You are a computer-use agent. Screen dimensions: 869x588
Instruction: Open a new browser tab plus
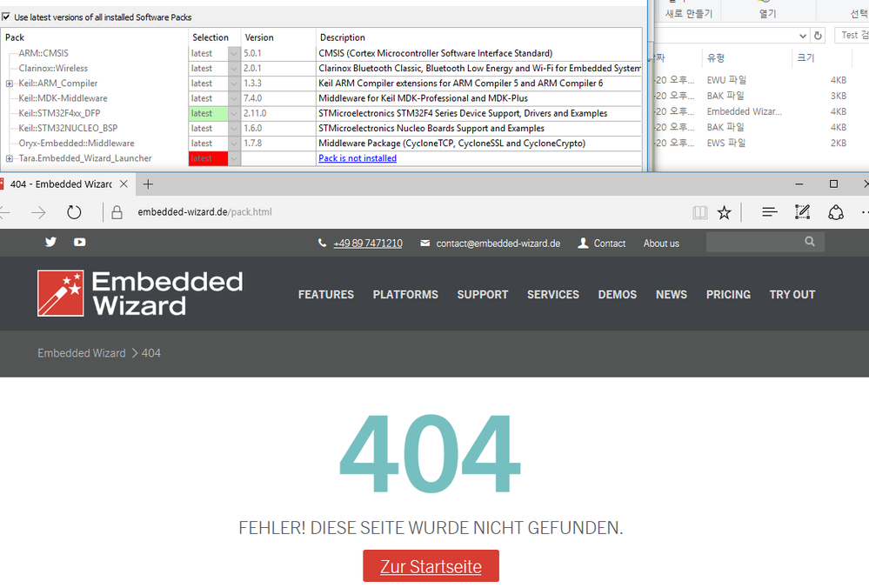(148, 184)
